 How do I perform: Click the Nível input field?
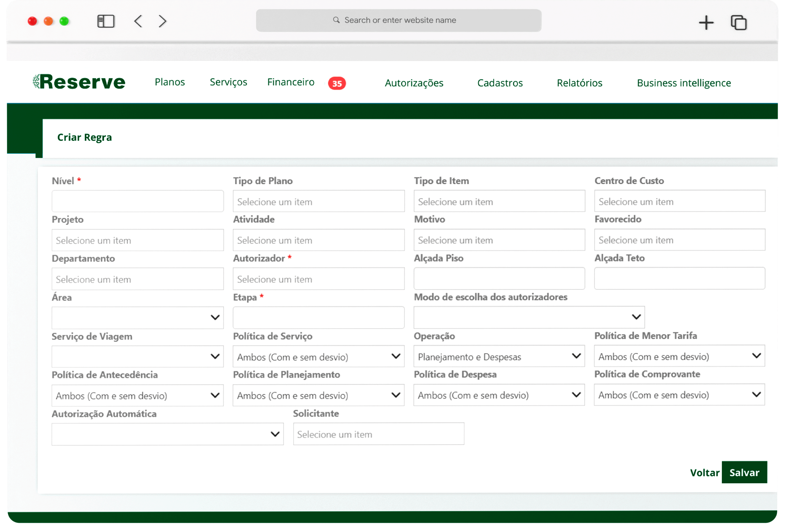[138, 201]
